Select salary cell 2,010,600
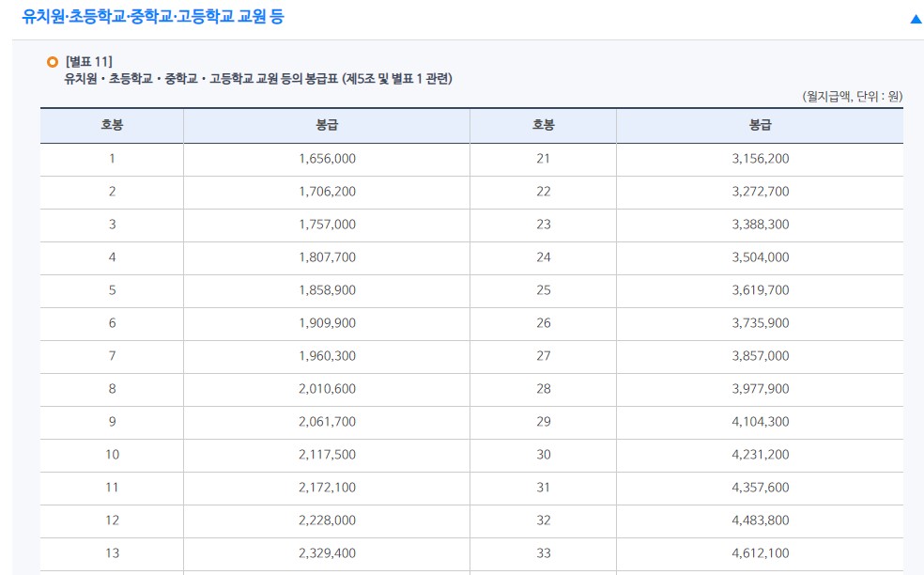The width and height of the screenshot is (924, 575). (327, 389)
